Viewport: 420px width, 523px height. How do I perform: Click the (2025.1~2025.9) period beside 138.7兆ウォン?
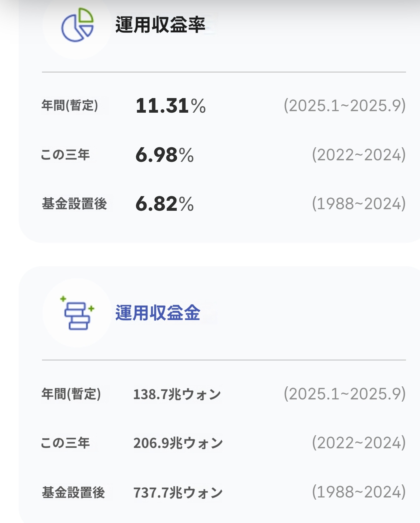344,394
